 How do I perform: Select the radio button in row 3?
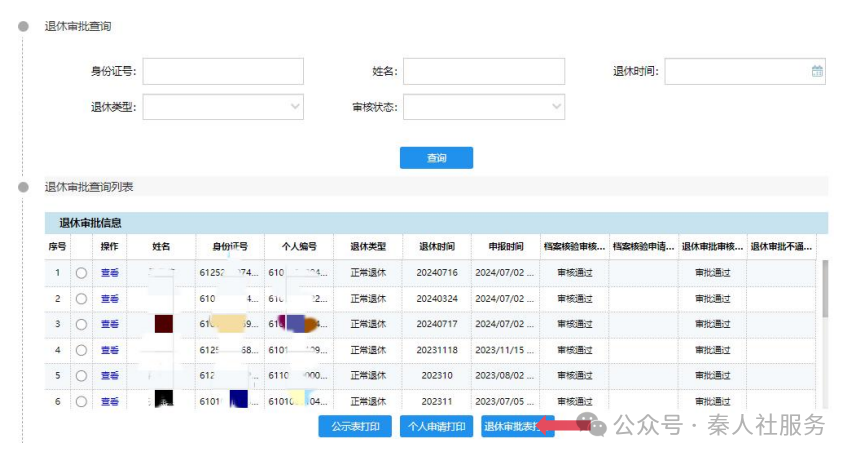click(81, 324)
